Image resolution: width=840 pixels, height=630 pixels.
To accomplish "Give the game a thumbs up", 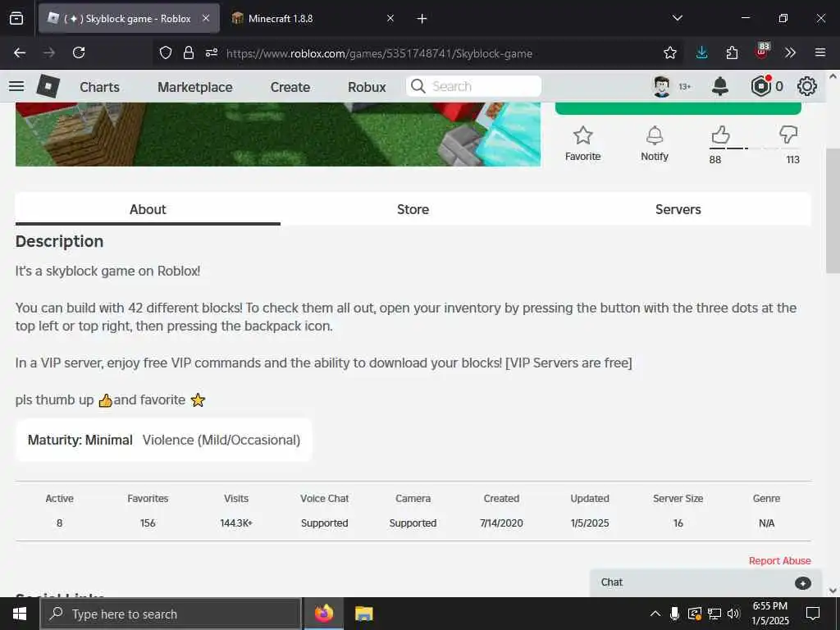I will 720,135.
